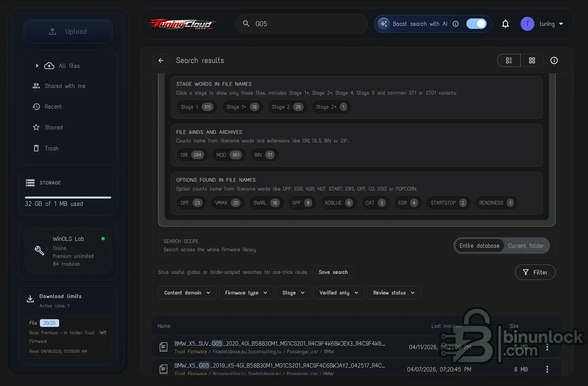Open the Content domain dropdown

pos(187,293)
